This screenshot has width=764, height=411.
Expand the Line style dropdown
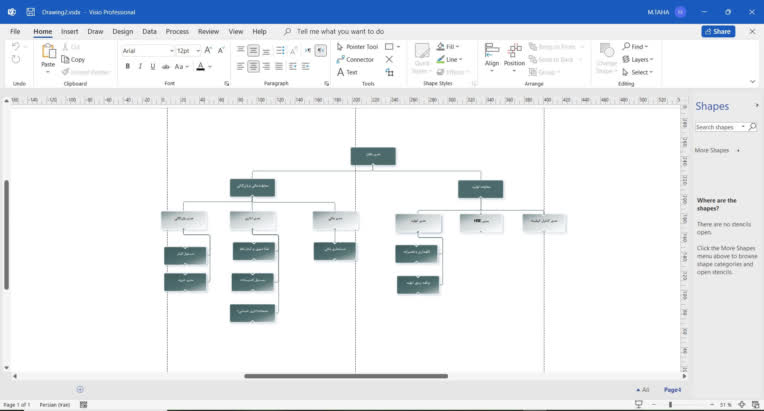coord(461,59)
